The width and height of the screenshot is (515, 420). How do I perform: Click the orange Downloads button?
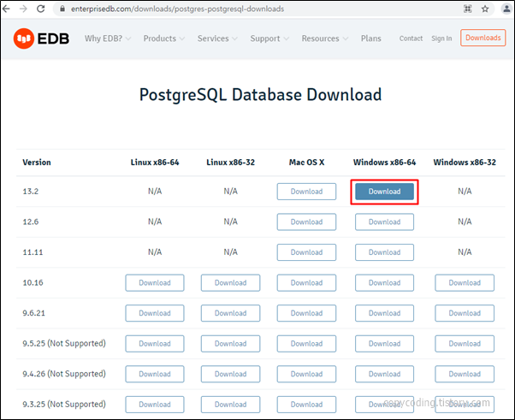coord(482,38)
